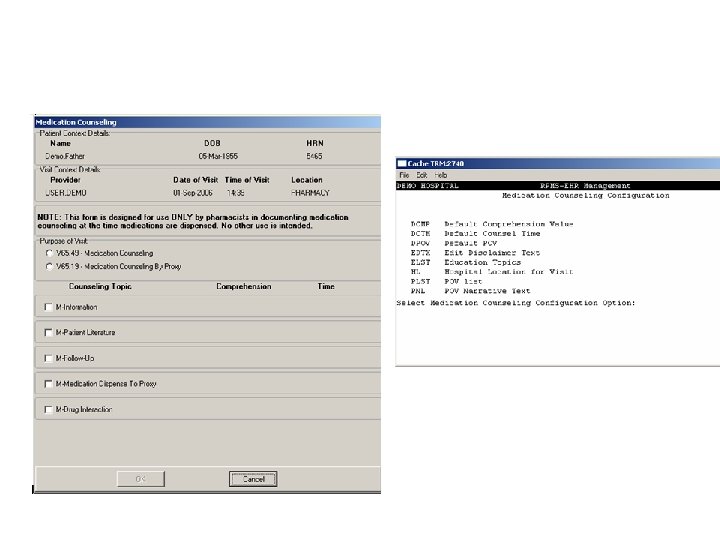Click the EDTX Edit Disclaimer Text option

click(x=475, y=253)
